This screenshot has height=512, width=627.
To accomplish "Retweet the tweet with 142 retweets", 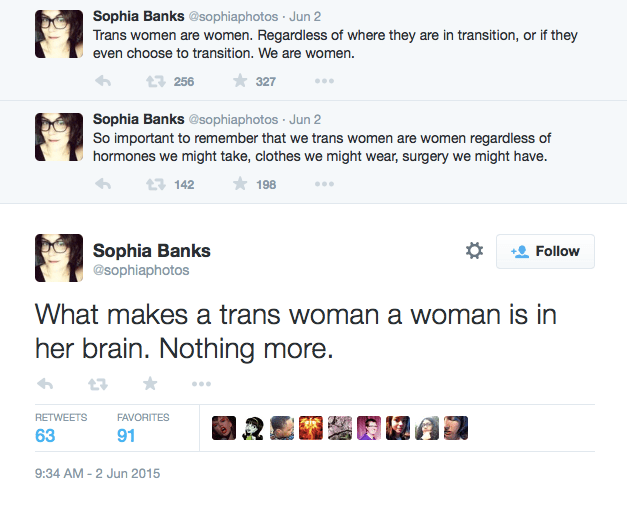I will pyautogui.click(x=155, y=184).
